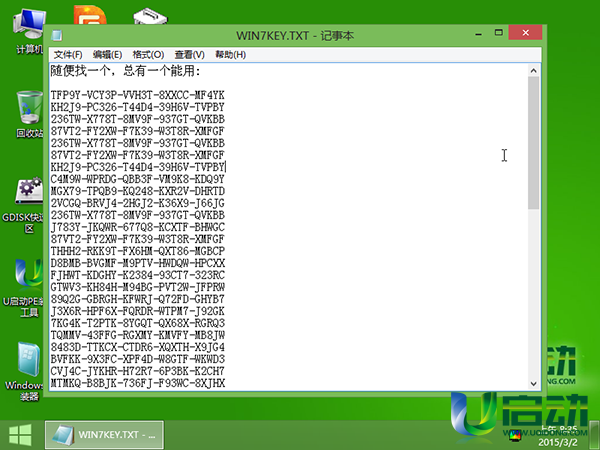Image resolution: width=600 pixels, height=450 pixels.
Task: Maximize the Notepad window
Action: click(498, 33)
